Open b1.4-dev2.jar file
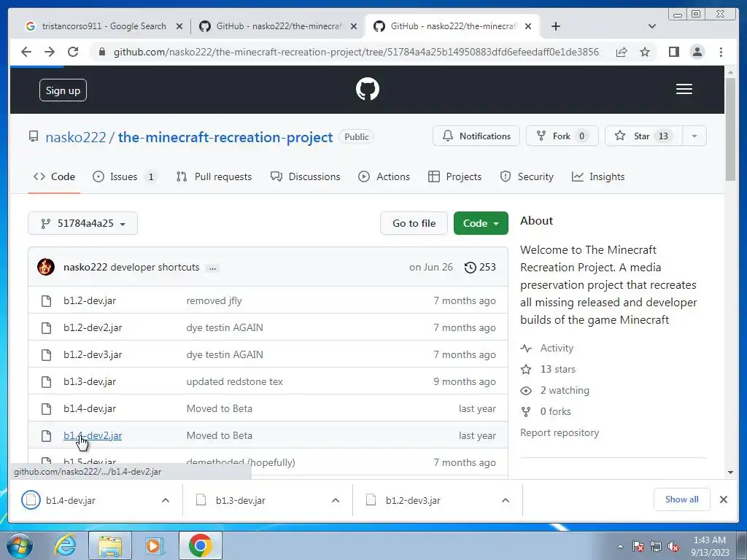Screen dimensions: 747x560 pyautogui.click(x=93, y=436)
